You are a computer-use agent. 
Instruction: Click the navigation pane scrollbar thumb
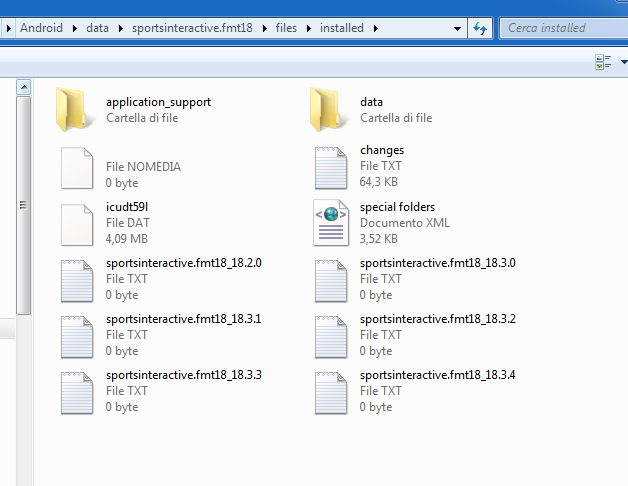24,205
